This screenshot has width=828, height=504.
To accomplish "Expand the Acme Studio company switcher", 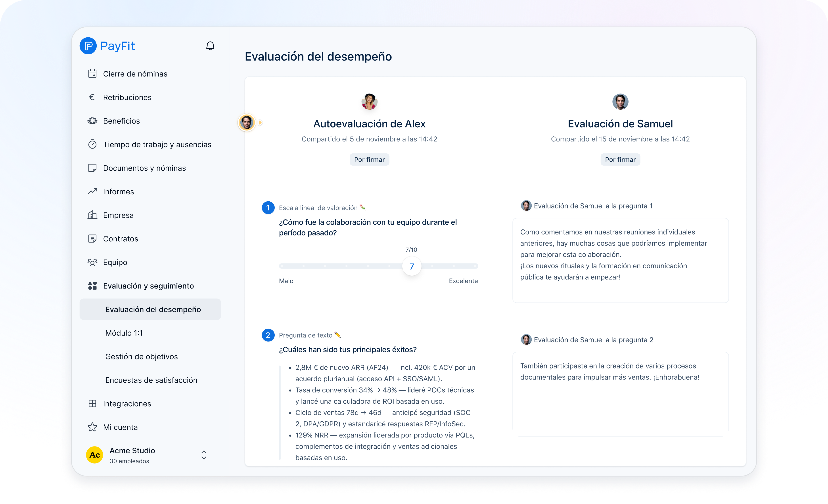I will (204, 455).
